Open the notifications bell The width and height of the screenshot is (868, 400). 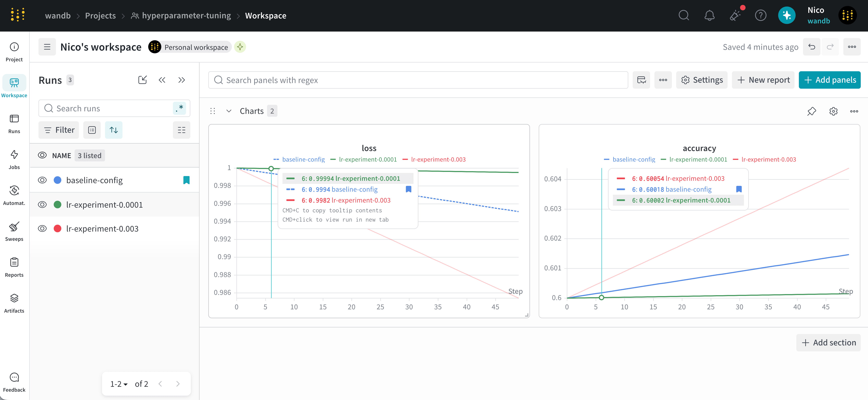(x=709, y=15)
